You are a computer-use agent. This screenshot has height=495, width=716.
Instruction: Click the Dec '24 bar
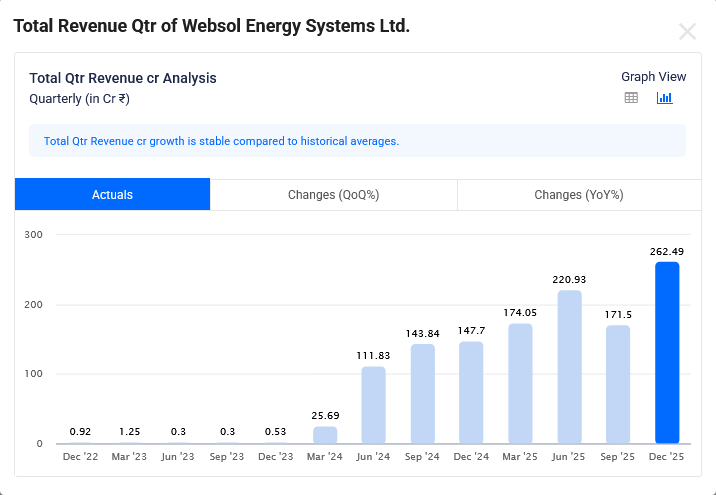pyautogui.click(x=471, y=392)
